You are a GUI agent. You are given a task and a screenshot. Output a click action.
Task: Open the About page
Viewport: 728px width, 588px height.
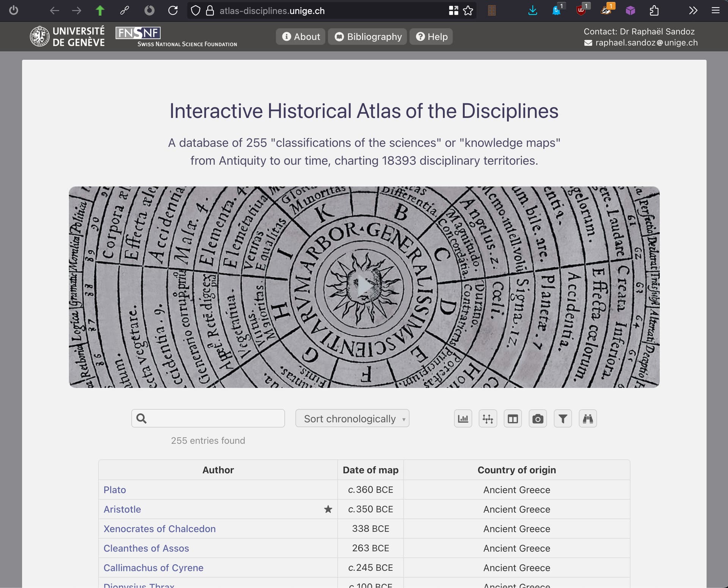(x=301, y=36)
